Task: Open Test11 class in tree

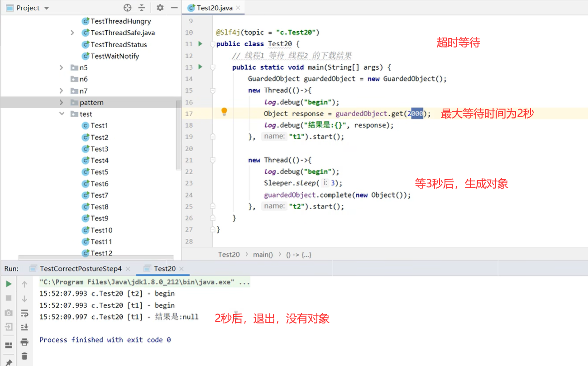Action: click(x=97, y=242)
